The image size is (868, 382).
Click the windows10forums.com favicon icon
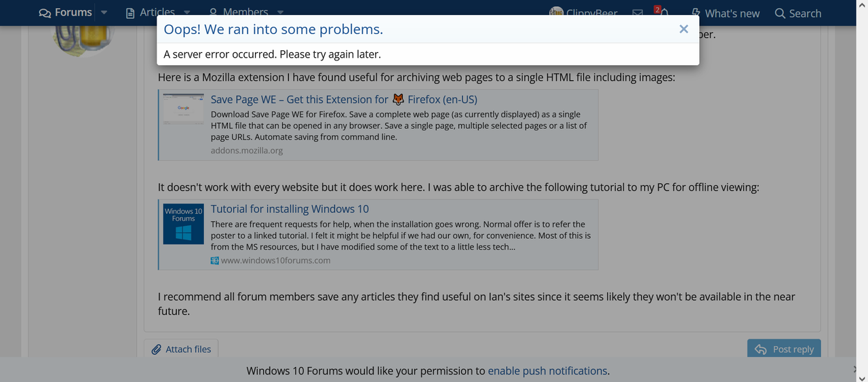click(x=214, y=261)
